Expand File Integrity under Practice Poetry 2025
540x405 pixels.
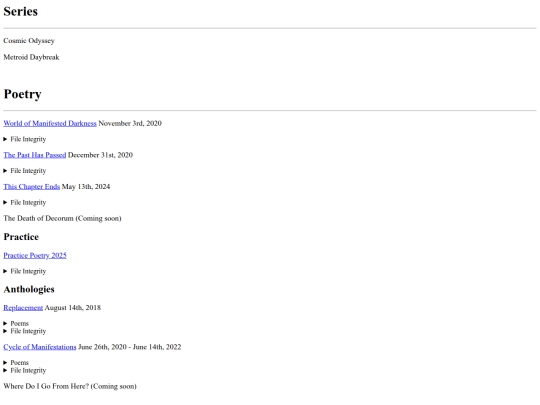(x=25, y=271)
